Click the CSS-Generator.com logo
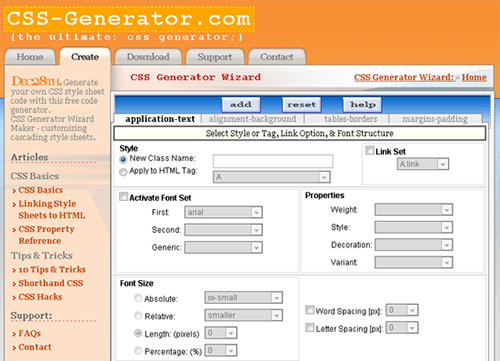Viewport: 500px width, 361px height. click(x=129, y=19)
